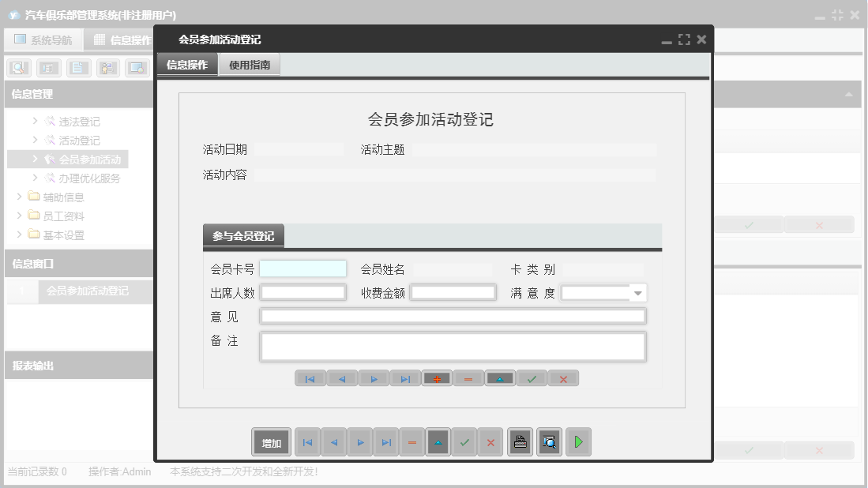This screenshot has width=868, height=488.
Task: Navigate to last record using ▶| icon
Action: click(386, 442)
